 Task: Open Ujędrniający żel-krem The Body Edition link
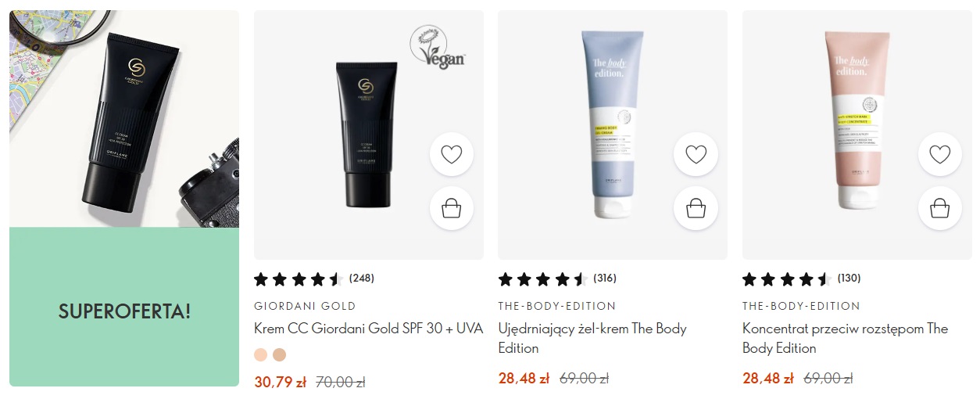pos(592,338)
